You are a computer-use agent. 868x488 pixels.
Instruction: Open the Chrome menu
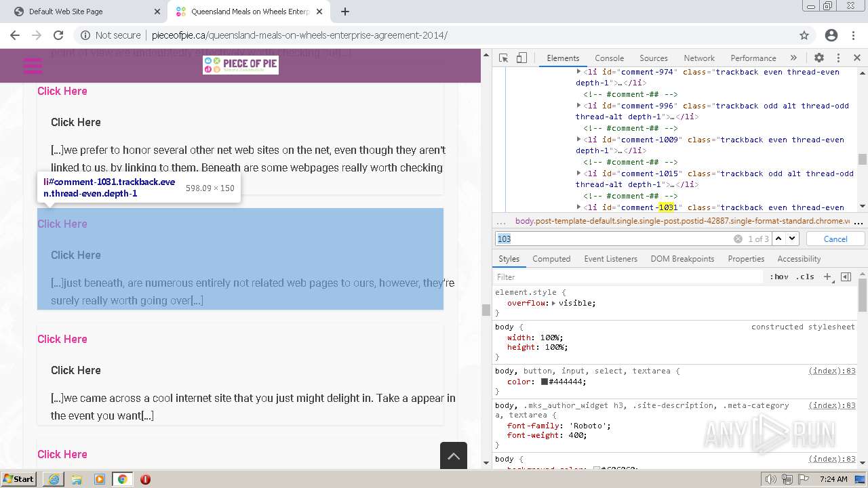tap(853, 35)
